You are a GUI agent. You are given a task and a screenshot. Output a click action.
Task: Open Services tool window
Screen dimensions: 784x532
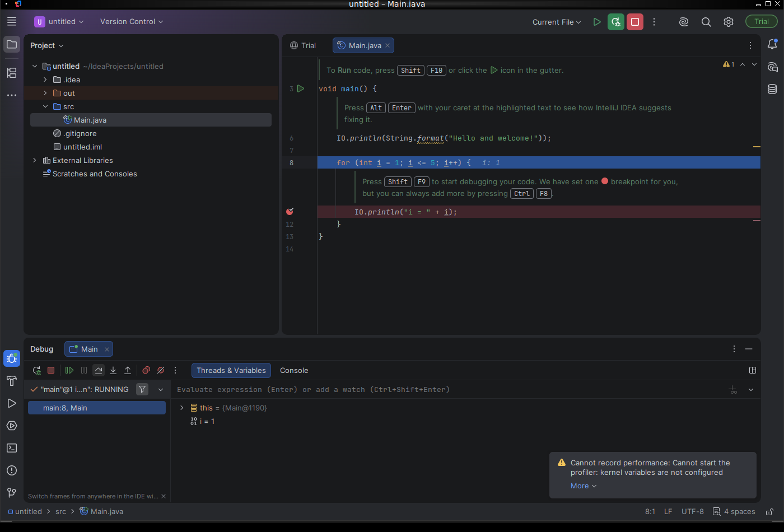tap(12, 426)
